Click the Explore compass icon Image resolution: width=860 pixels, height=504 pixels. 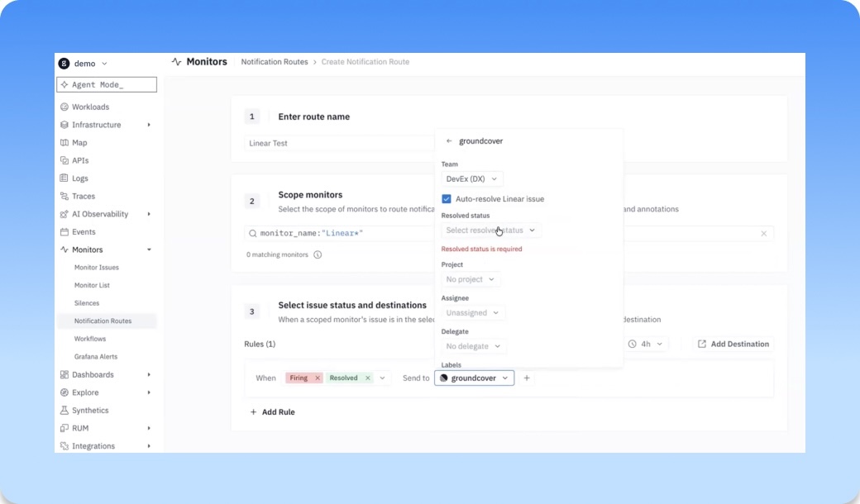[x=64, y=392]
